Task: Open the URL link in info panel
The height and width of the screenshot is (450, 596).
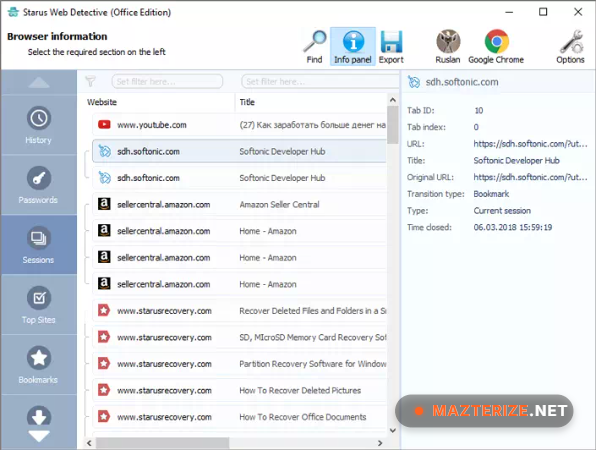Action: (530, 144)
